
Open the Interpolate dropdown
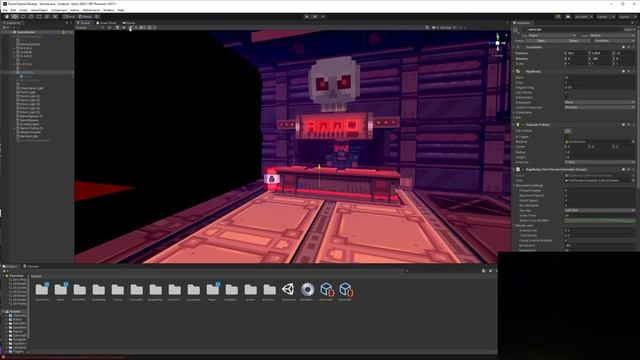coord(600,102)
